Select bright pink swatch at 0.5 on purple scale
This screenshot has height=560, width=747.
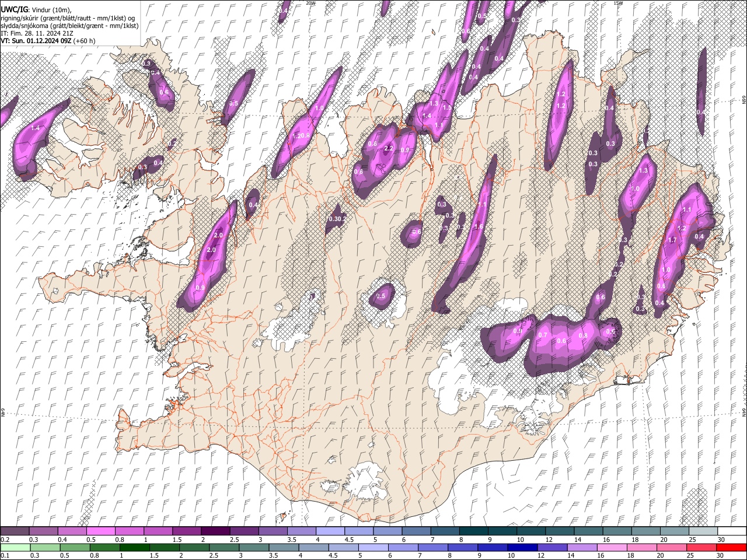coord(100,531)
